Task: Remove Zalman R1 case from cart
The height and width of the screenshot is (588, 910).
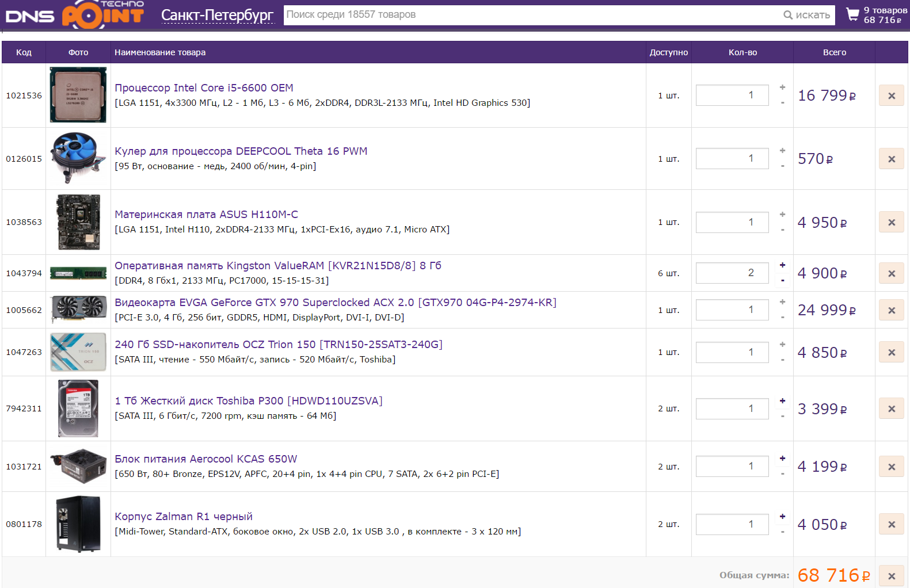Action: point(891,524)
